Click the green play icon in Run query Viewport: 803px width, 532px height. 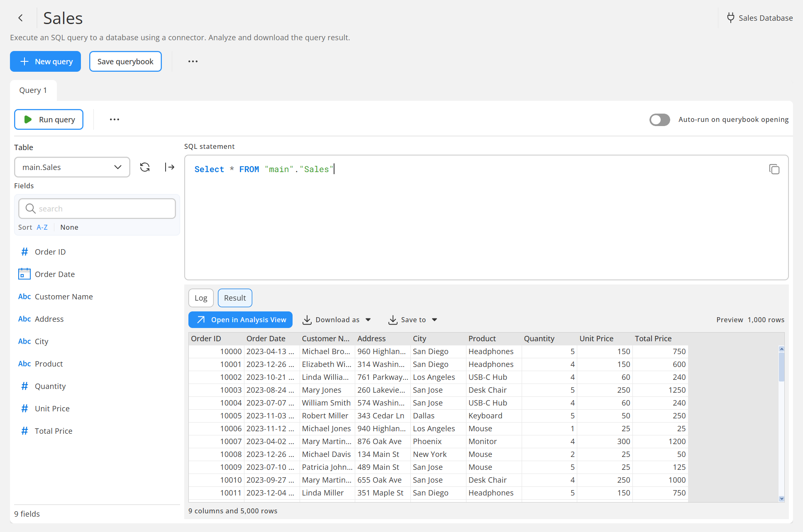28,119
